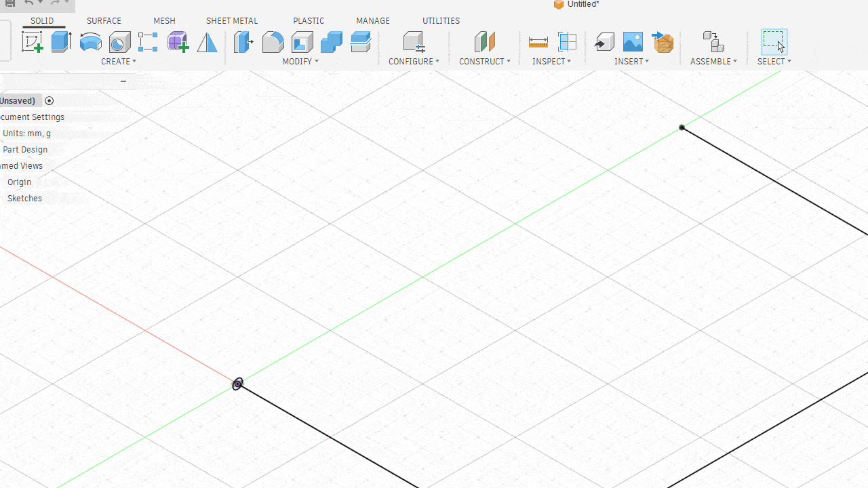Activate the window Select tool
This screenshot has height=488, width=868.
click(774, 42)
